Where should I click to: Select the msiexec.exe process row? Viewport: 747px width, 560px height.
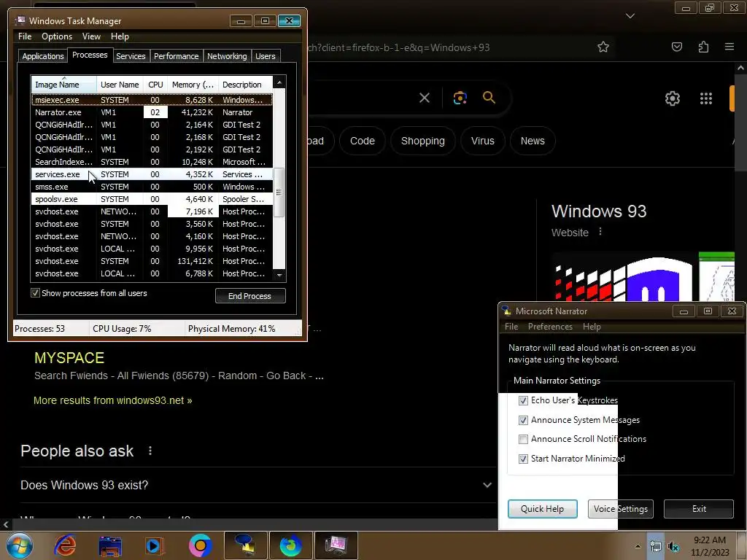pos(152,100)
